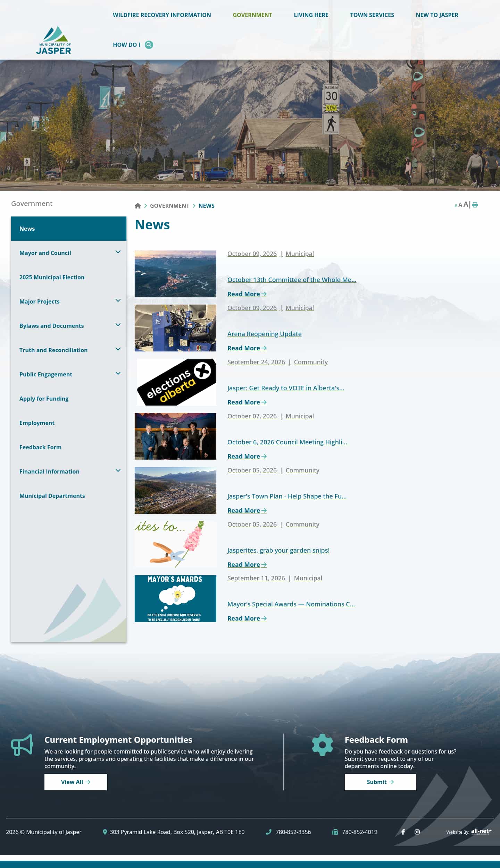Open the Instagram icon in footer
This screenshot has height=868, width=500.
pyautogui.click(x=417, y=832)
